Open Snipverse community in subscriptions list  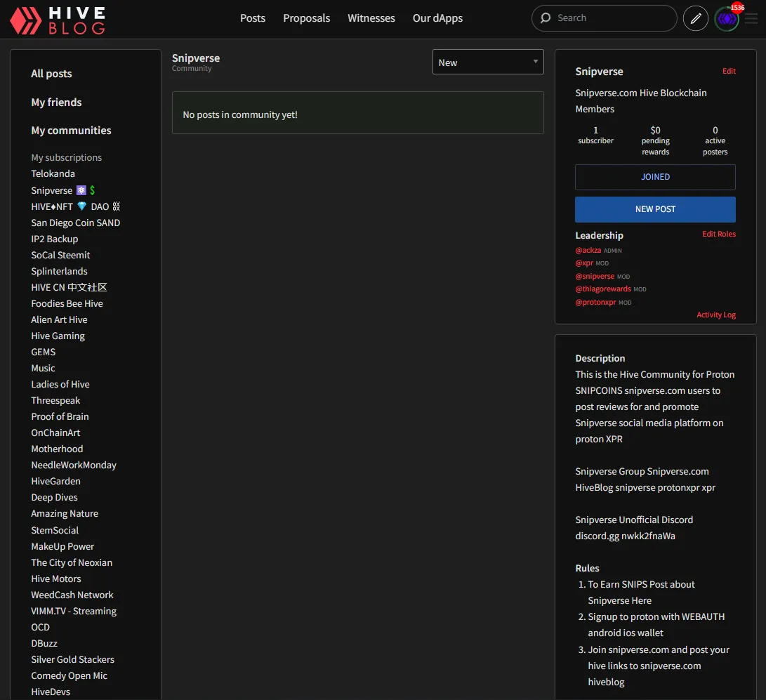(63, 190)
